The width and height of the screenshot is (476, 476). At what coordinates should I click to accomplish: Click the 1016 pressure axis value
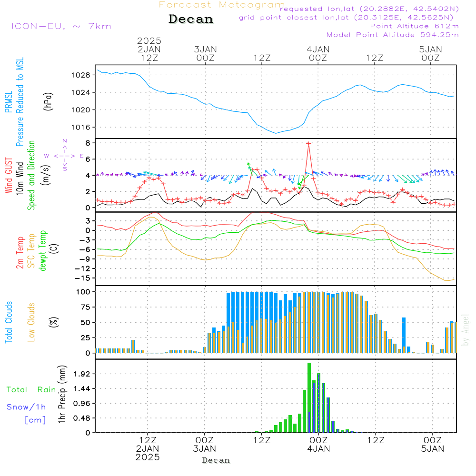pos(81,127)
